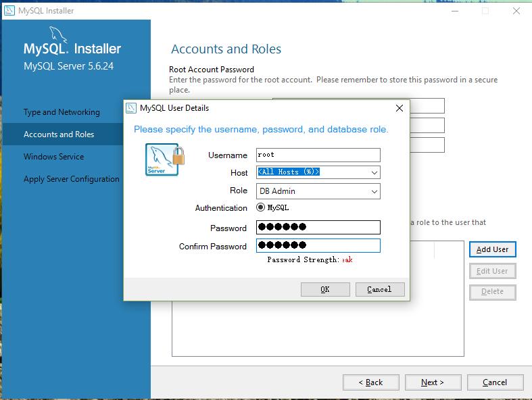
Task: Close the MySQL User Details dialog
Action: click(399, 108)
